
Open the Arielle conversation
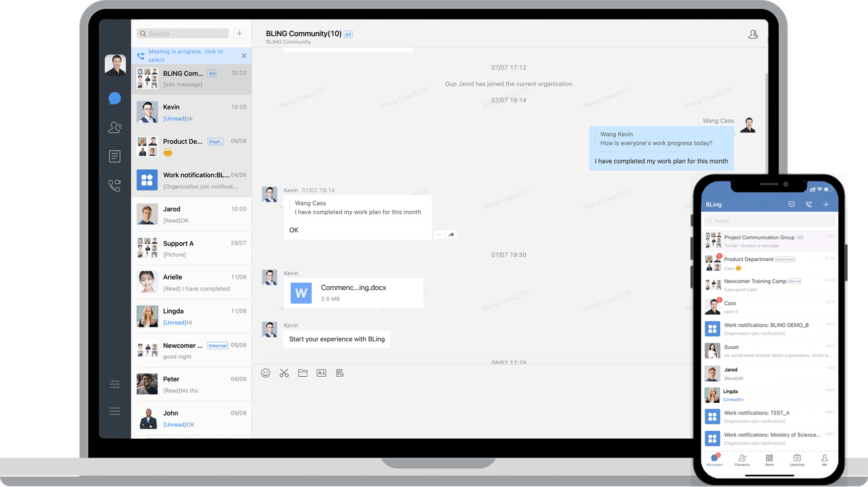192,282
